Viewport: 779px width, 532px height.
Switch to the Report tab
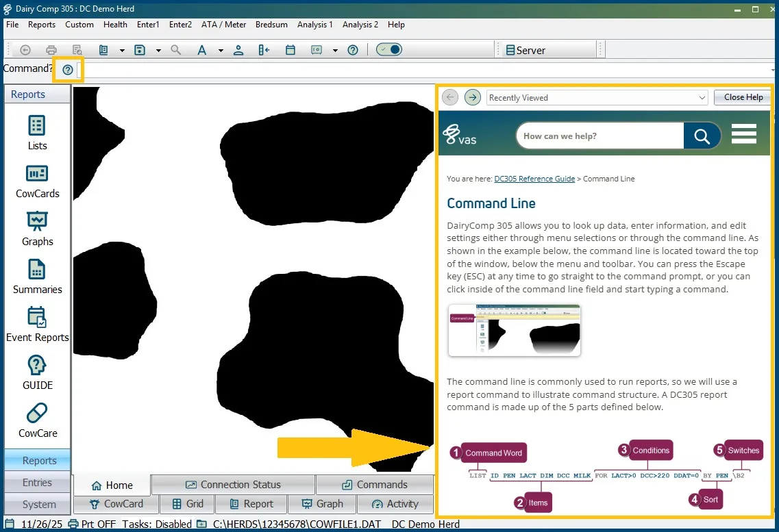click(251, 504)
